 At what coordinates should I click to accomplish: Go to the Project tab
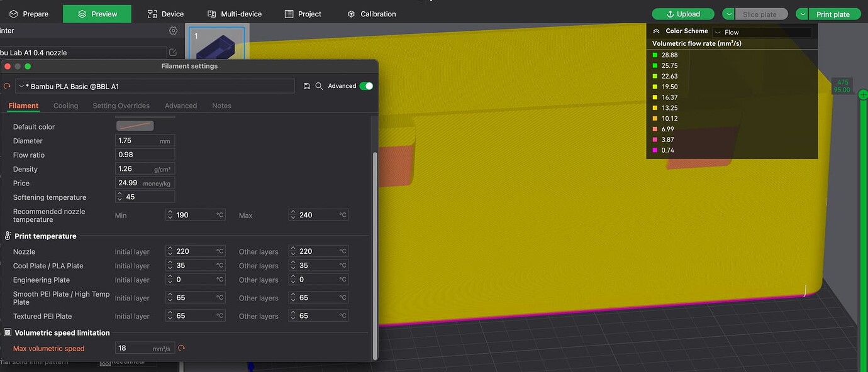click(303, 14)
